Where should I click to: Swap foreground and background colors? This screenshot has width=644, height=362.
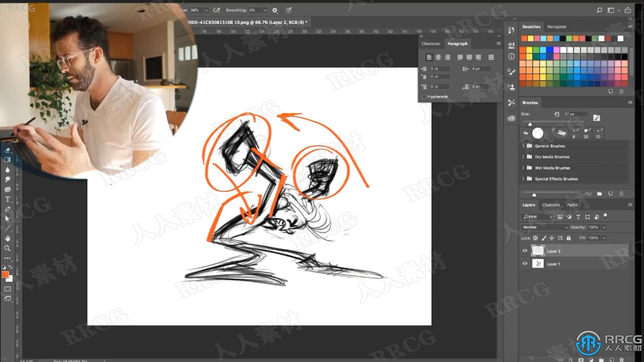tap(10, 267)
